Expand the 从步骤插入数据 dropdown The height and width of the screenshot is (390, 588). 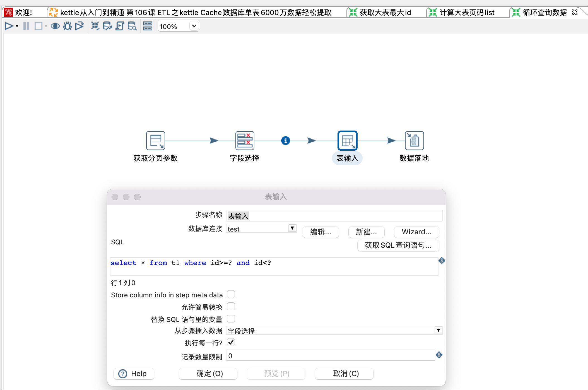coord(438,331)
